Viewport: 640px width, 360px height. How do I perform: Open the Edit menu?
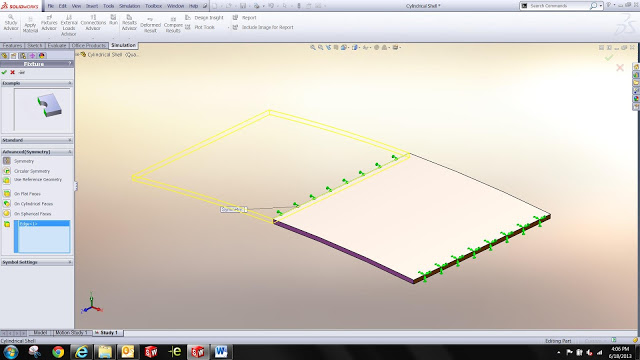62,6
